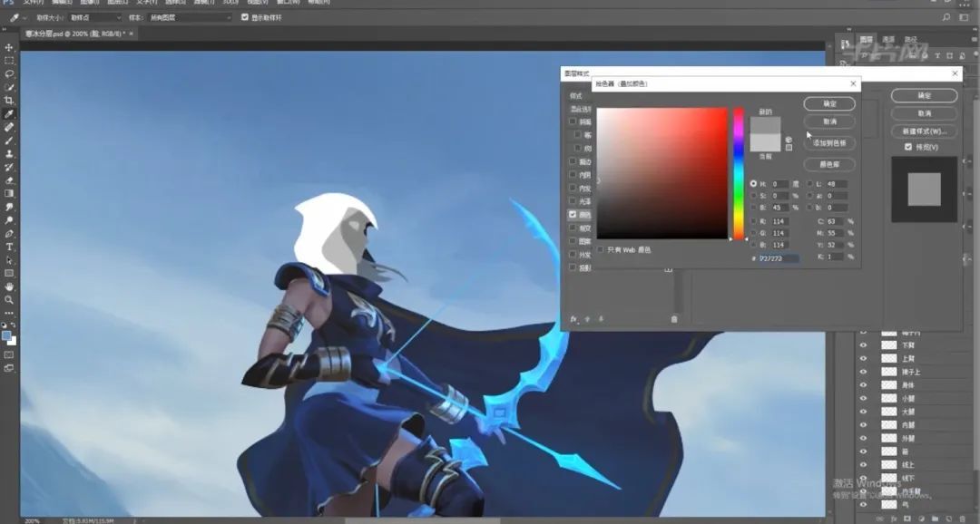
Task: Select the Lasso tool
Action: pos(9,73)
